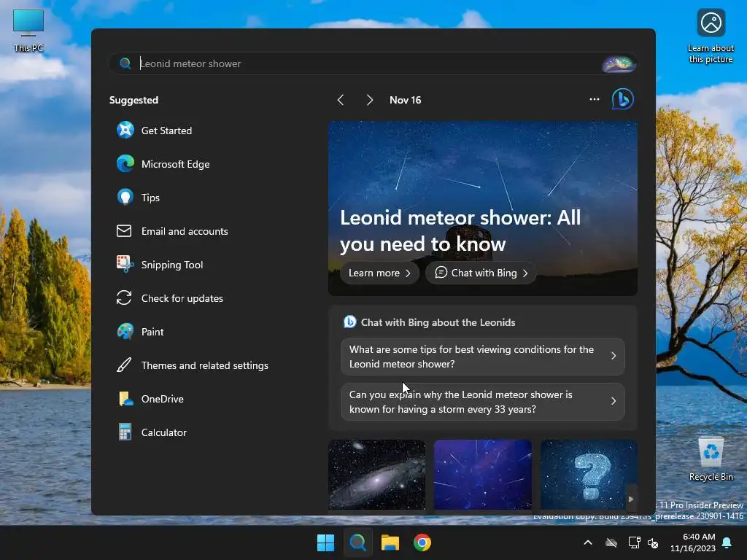Expand the best viewing conditions tips question
The width and height of the screenshot is (747, 560).
[x=483, y=357]
